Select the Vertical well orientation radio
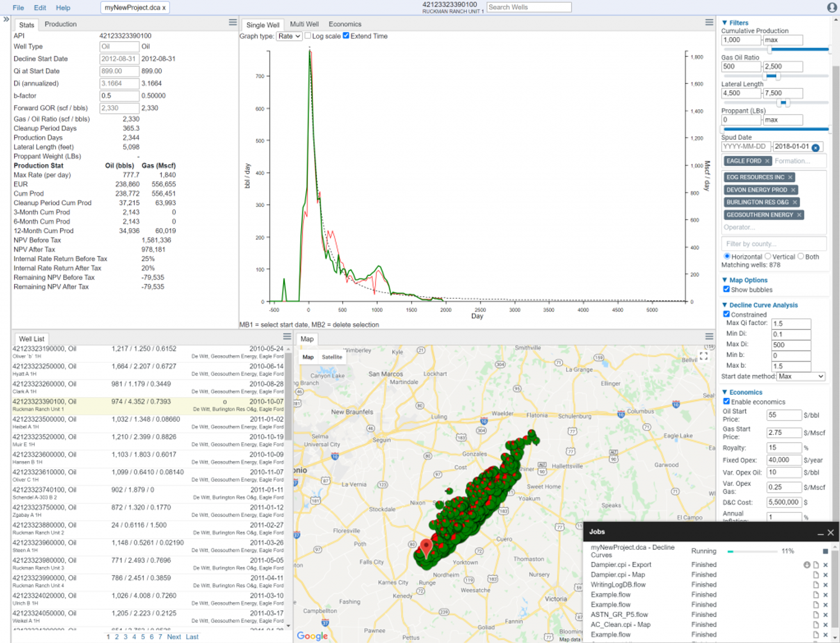840x643 pixels. pyautogui.click(x=768, y=256)
